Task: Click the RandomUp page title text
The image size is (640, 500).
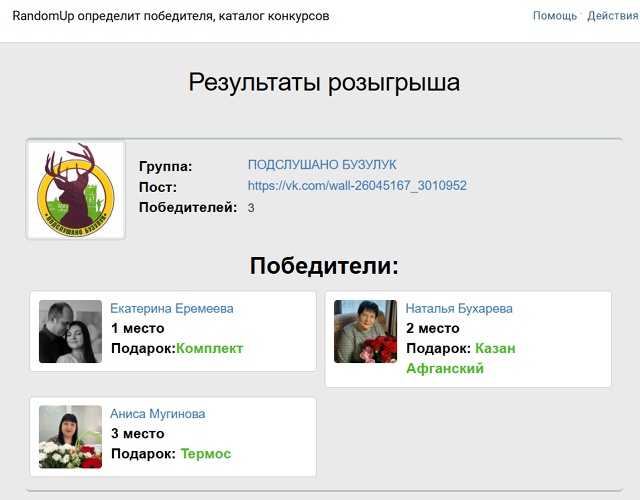Action: [x=171, y=16]
